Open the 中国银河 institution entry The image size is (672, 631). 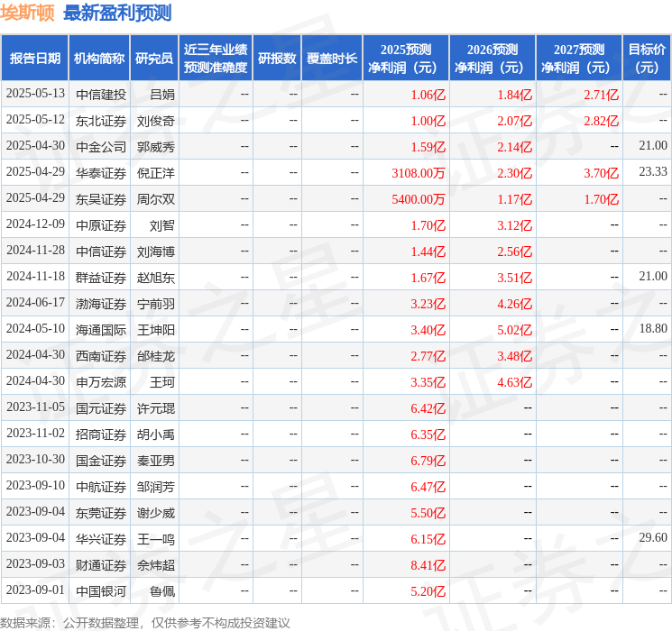pyautogui.click(x=100, y=590)
